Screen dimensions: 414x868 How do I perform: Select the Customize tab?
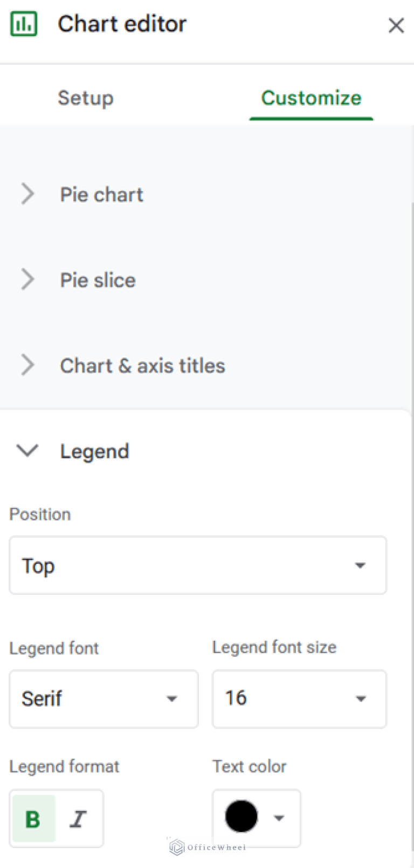311,98
